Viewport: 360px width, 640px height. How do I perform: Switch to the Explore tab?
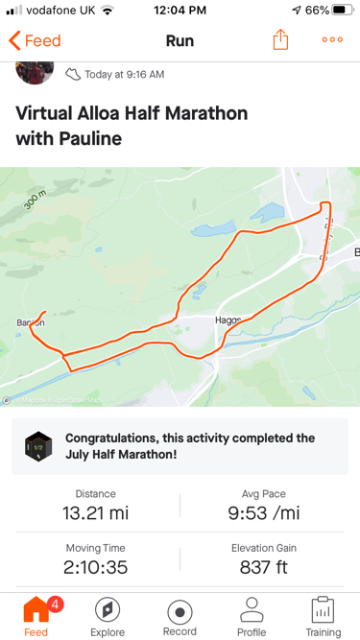pyautogui.click(x=108, y=609)
